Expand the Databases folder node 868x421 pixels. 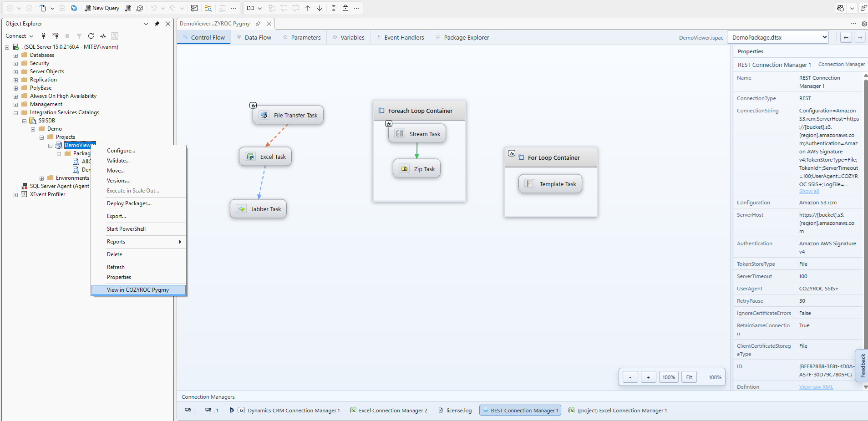(x=15, y=56)
